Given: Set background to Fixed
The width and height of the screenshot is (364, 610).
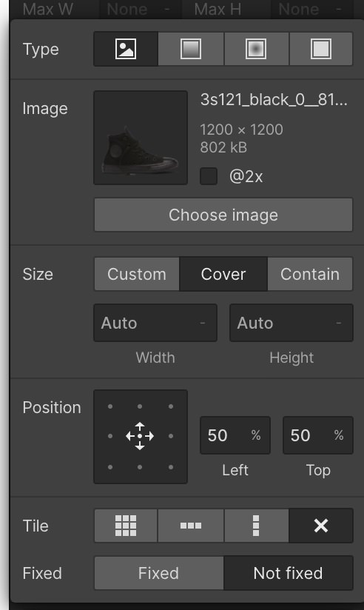Looking at the screenshot, I should (158, 573).
